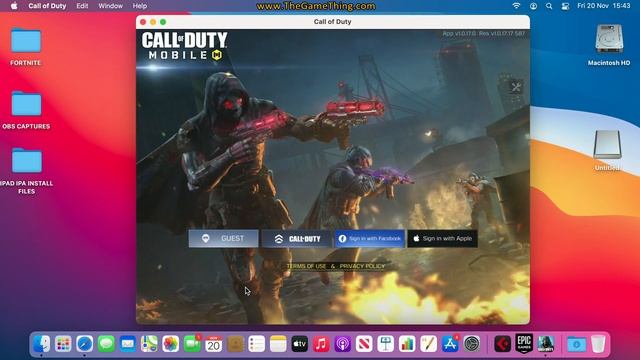The width and height of the screenshot is (640, 360).
Task: Open Maps from the dock
Action: (x=149, y=344)
